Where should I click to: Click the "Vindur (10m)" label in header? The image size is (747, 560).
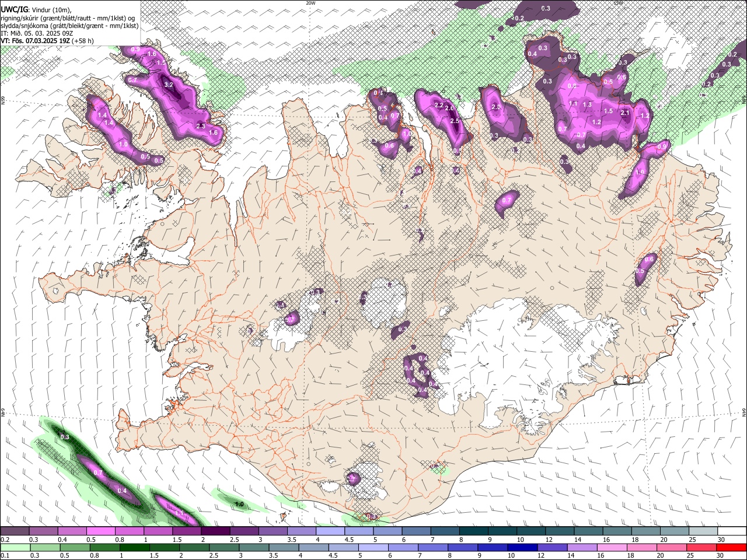[50, 10]
